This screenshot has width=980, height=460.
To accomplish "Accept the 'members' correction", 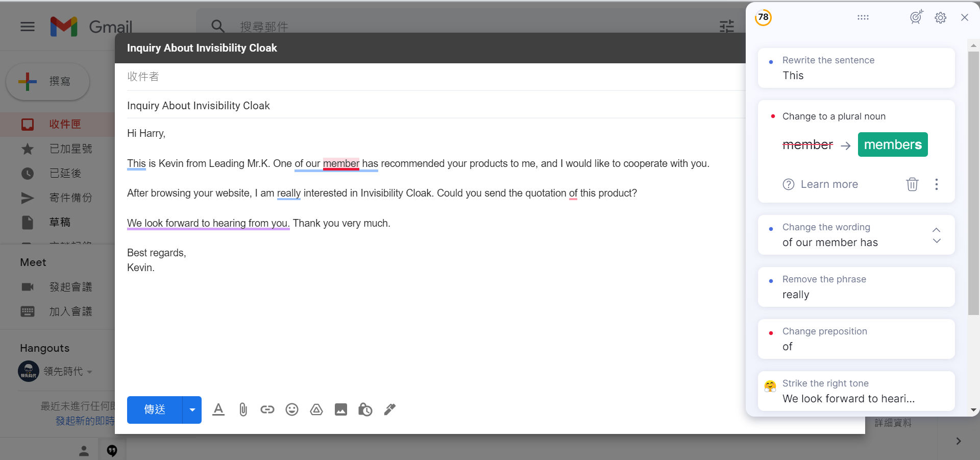I will point(893,144).
